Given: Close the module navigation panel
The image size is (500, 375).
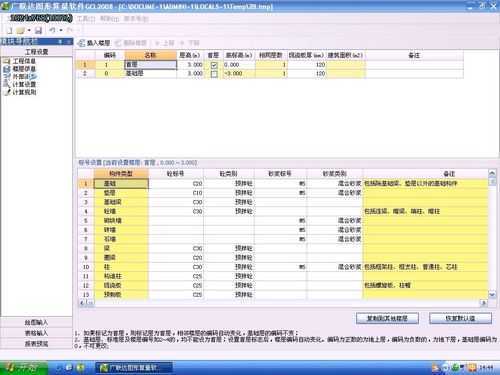Looking at the screenshot, I should click(68, 41).
